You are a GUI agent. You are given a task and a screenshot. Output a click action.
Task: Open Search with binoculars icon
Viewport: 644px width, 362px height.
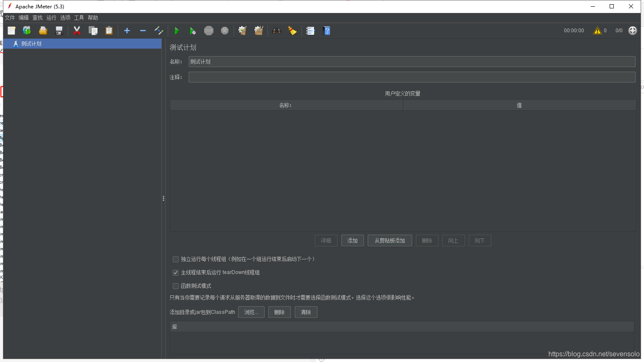(277, 31)
